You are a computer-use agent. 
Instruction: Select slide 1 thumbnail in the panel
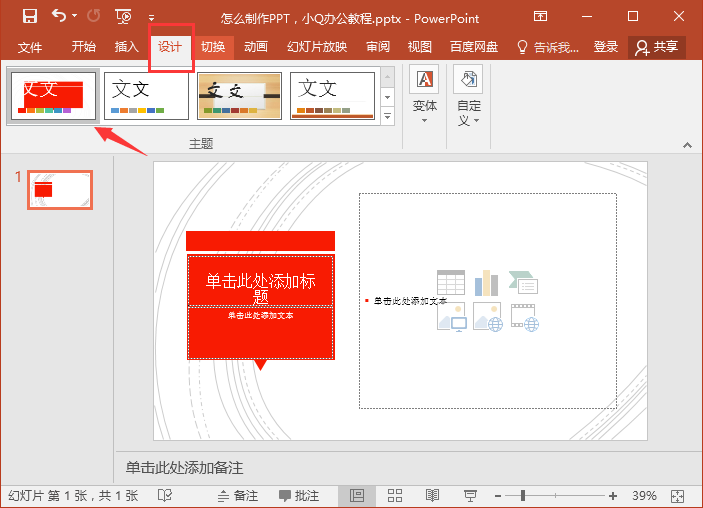(60, 190)
